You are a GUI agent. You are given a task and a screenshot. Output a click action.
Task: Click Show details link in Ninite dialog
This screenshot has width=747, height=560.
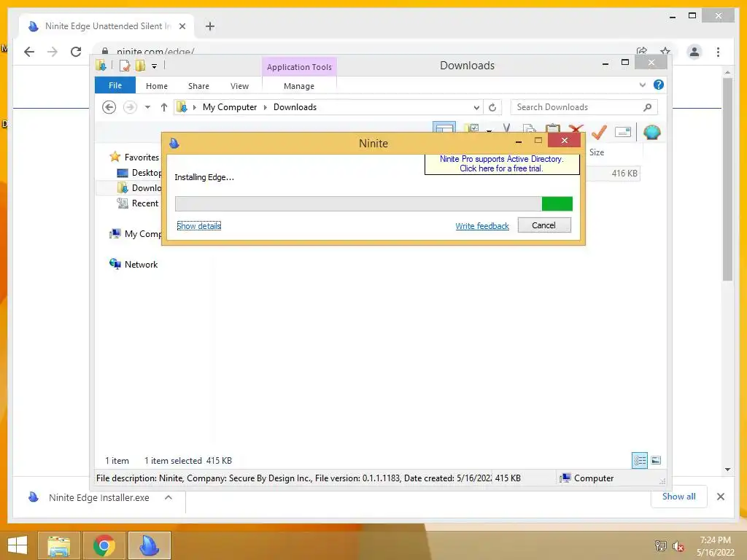click(198, 226)
